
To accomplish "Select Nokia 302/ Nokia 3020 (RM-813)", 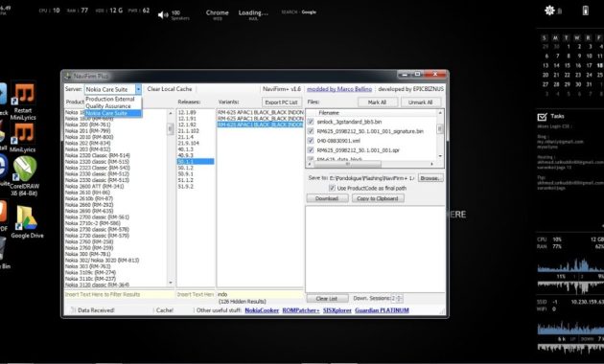I will pyautogui.click(x=102, y=261).
